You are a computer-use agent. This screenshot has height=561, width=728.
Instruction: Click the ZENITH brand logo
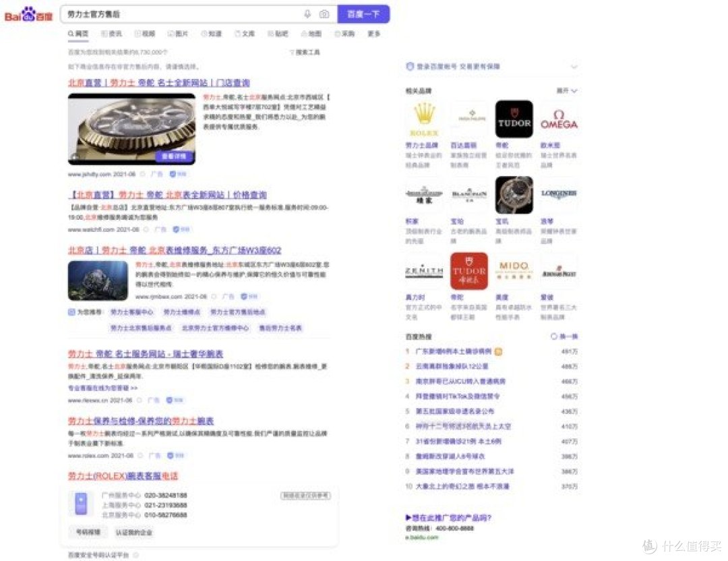point(424,271)
